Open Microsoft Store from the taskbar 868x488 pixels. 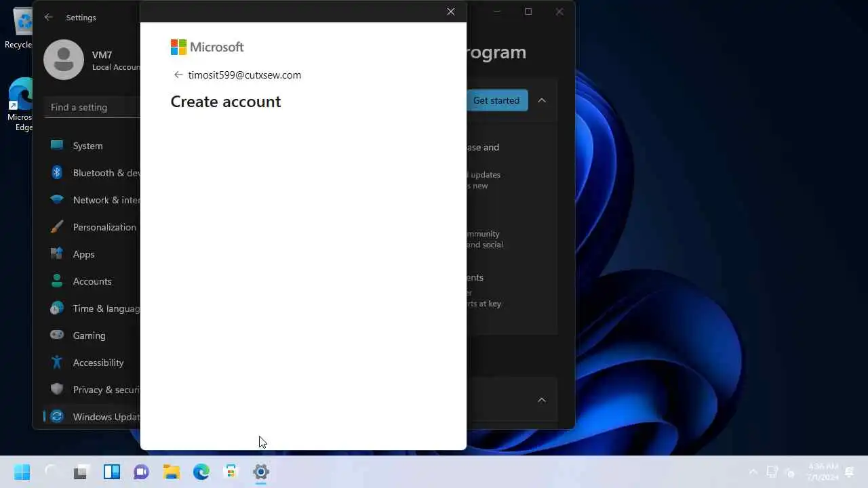pos(231,472)
